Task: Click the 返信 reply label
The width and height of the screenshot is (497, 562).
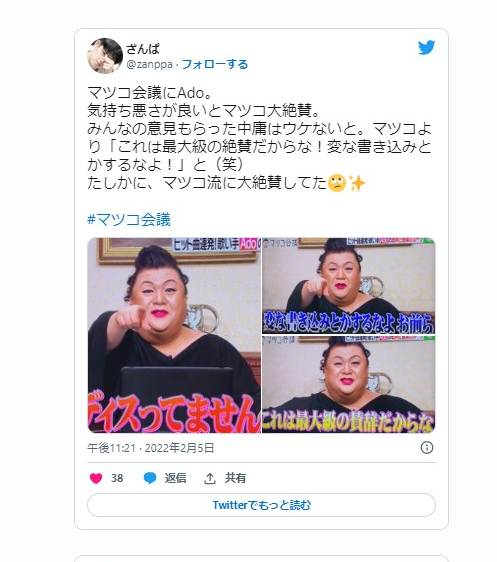Action: coord(175,478)
